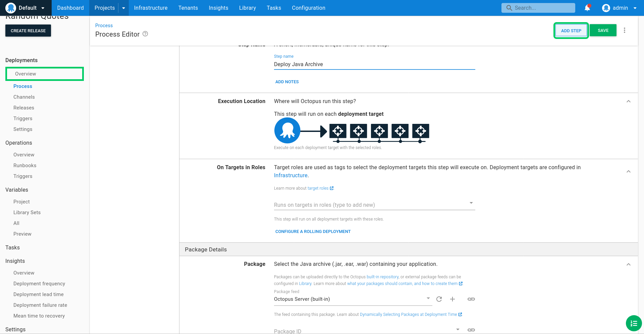Open Tasks in the sidebar
This screenshot has width=644, height=334.
coord(12,247)
